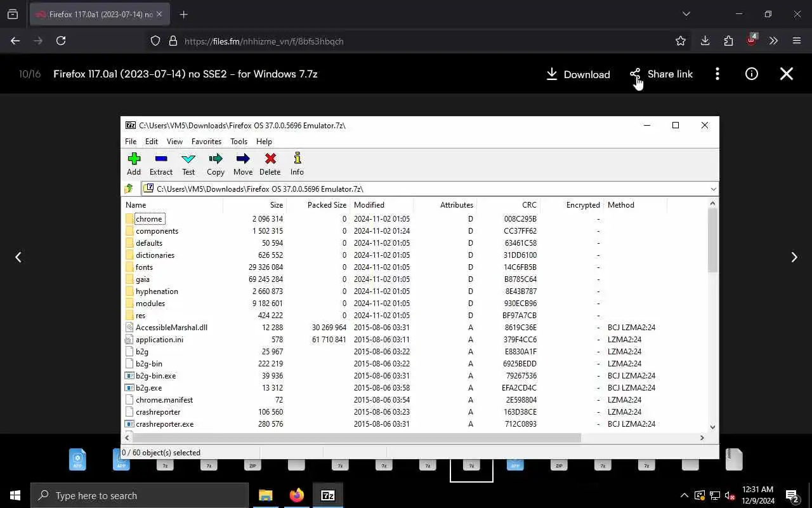Open the list all tabs dropdown
The height and width of the screenshot is (508, 812).
click(686, 14)
